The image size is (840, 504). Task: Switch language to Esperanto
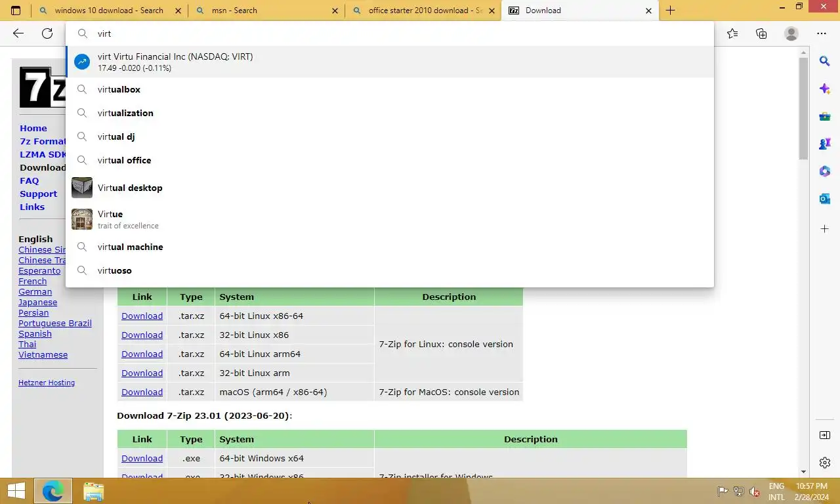click(x=39, y=271)
